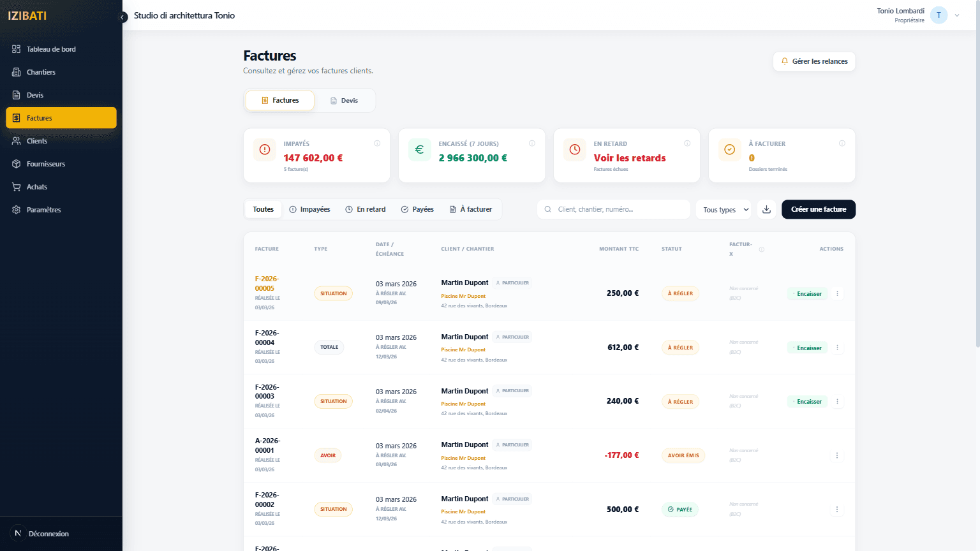The height and width of the screenshot is (551, 980).
Task: Open Gérer les relances
Action: [x=814, y=61]
